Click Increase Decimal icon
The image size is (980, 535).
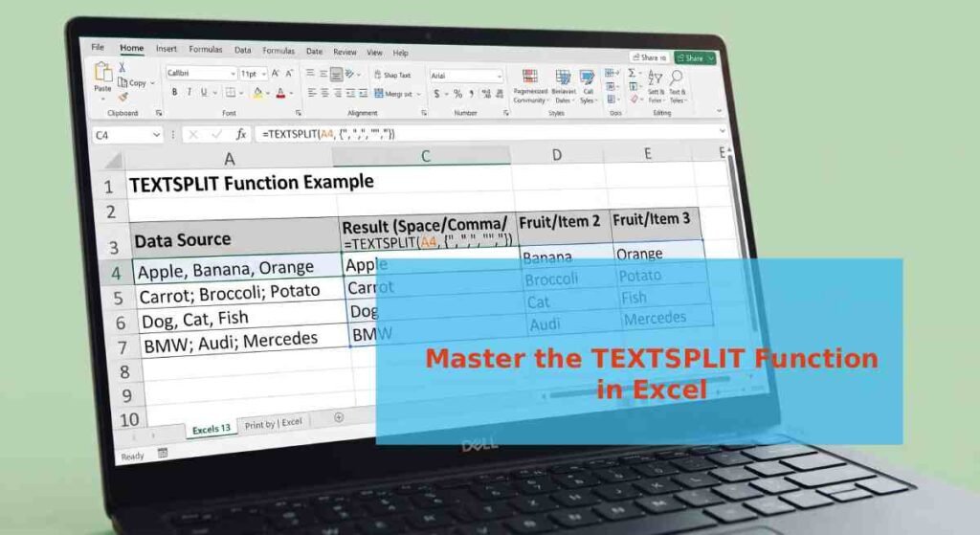(486, 94)
